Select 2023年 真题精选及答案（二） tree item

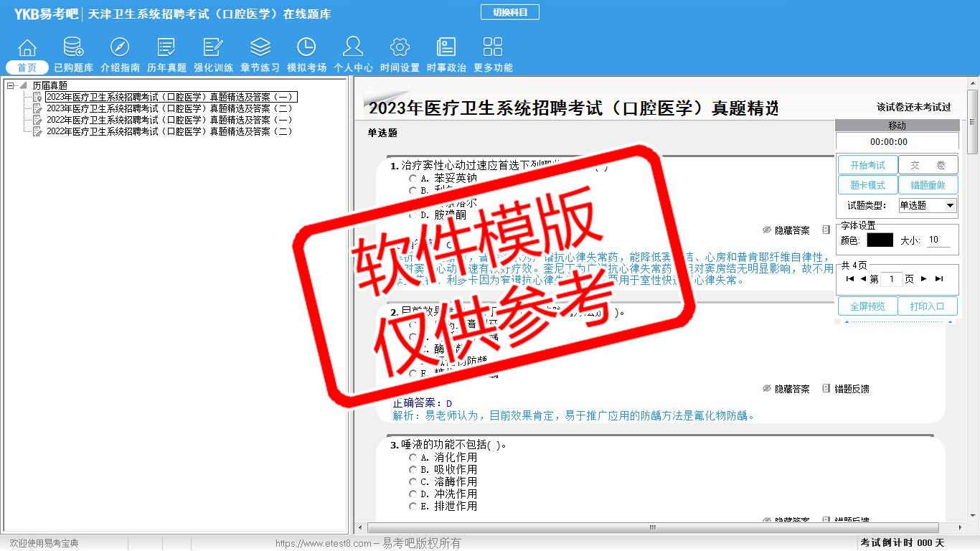tap(170, 108)
